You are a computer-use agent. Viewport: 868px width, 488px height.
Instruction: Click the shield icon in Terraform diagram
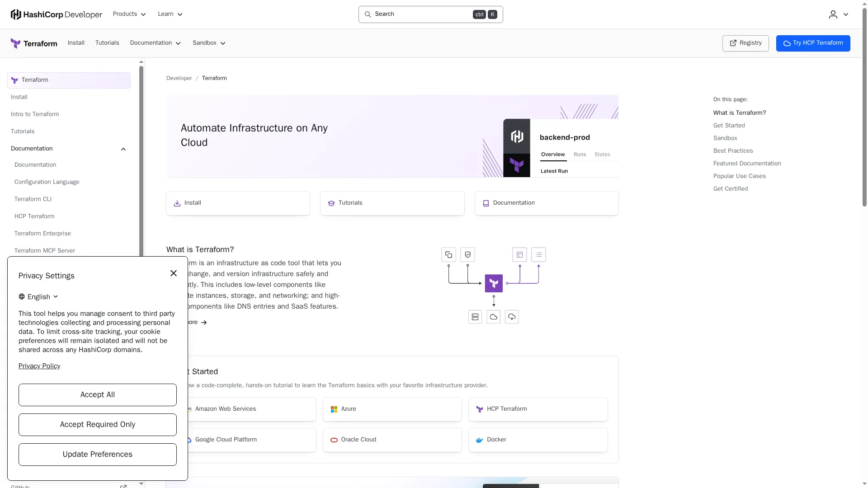pyautogui.click(x=467, y=255)
